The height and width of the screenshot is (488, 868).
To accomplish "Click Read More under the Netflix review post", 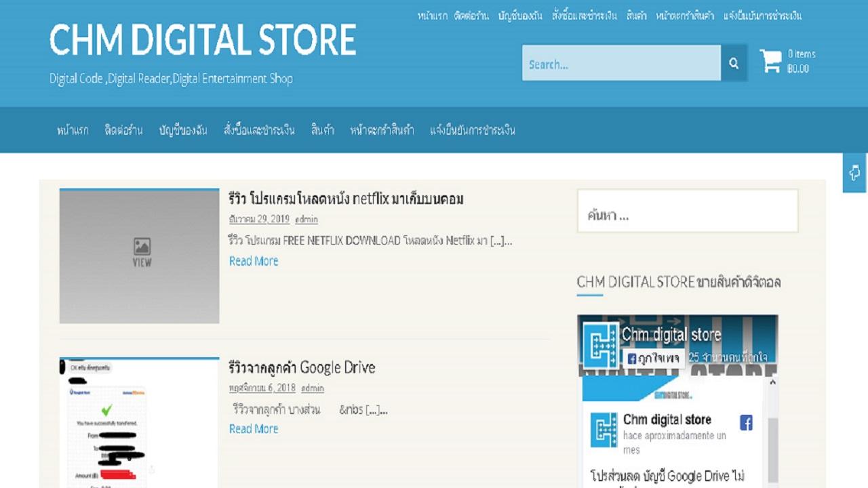I will coord(254,261).
